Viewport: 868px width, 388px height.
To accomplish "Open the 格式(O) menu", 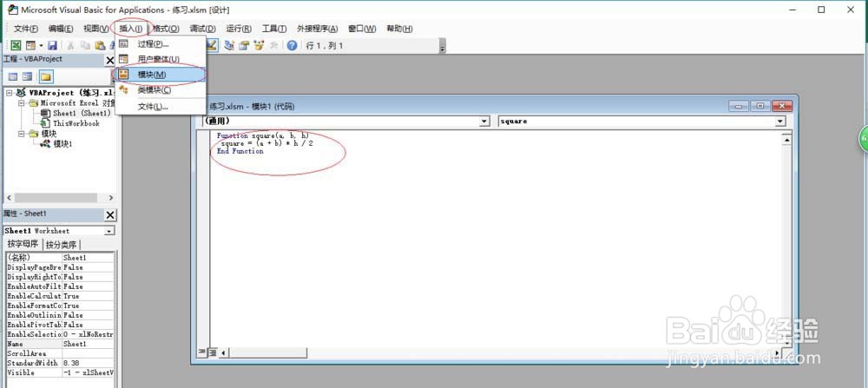I will pyautogui.click(x=166, y=29).
